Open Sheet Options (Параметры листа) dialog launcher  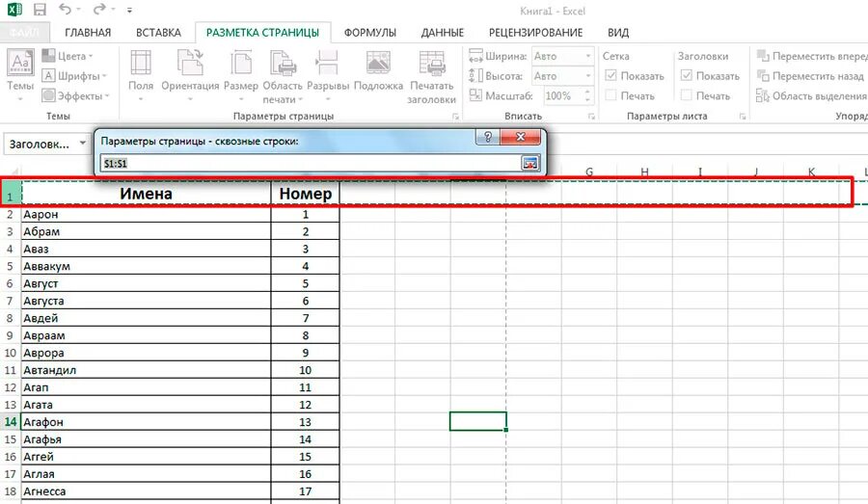coord(743,117)
